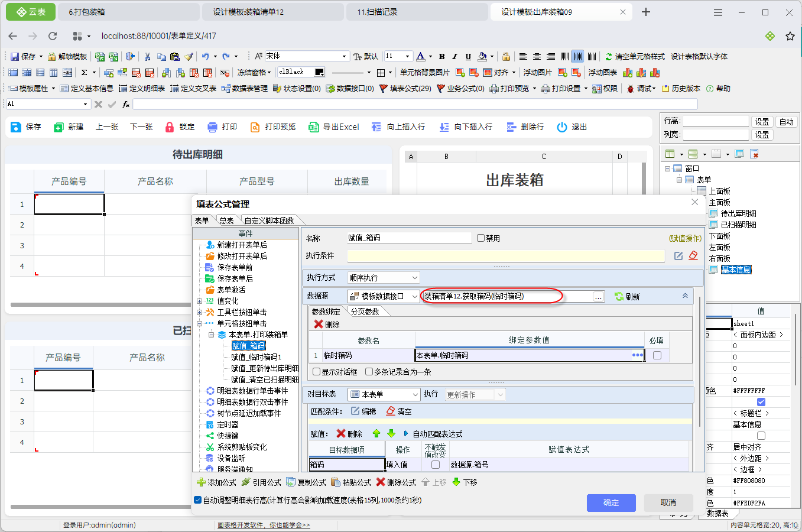Open the clBlack font color swatch

[319, 73]
